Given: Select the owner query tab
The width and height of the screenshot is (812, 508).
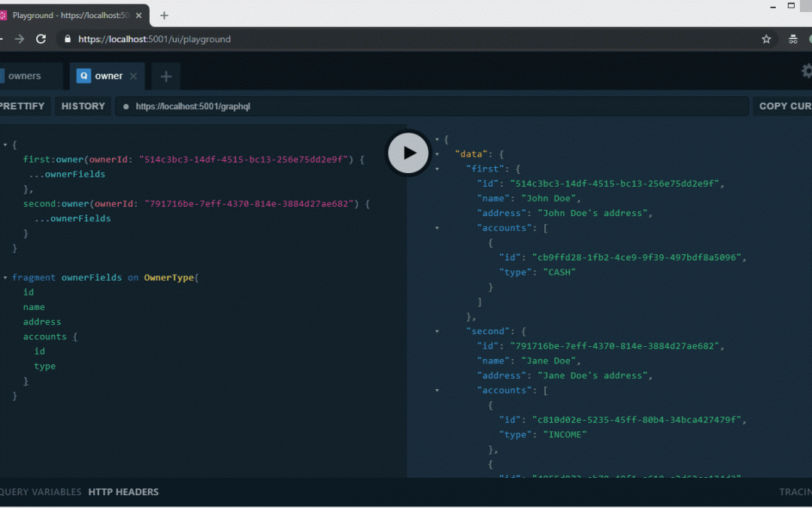Looking at the screenshot, I should click(108, 76).
